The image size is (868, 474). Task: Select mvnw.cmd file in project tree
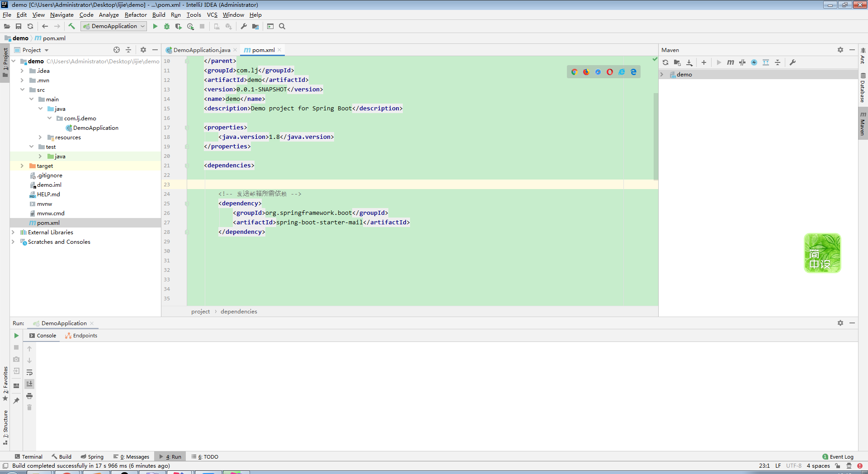point(50,213)
